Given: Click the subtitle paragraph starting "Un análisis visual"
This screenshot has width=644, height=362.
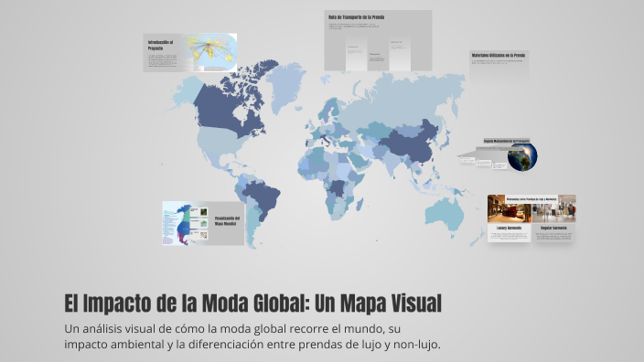Looking at the screenshot, I should (252, 336).
